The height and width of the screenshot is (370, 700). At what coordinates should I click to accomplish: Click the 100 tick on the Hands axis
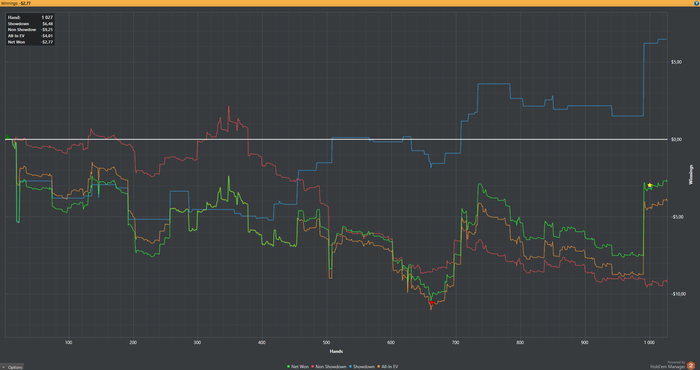pyautogui.click(x=68, y=342)
